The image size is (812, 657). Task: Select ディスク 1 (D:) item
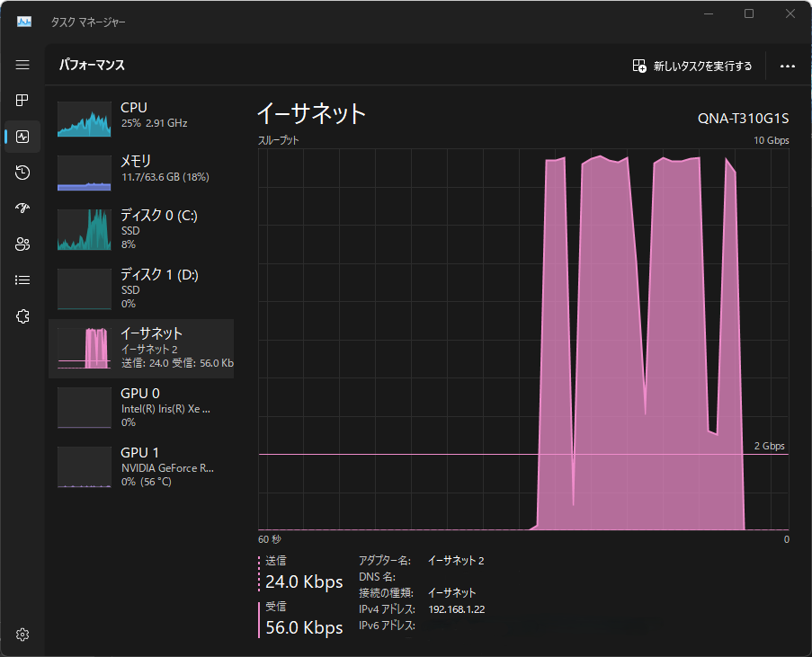click(141, 289)
